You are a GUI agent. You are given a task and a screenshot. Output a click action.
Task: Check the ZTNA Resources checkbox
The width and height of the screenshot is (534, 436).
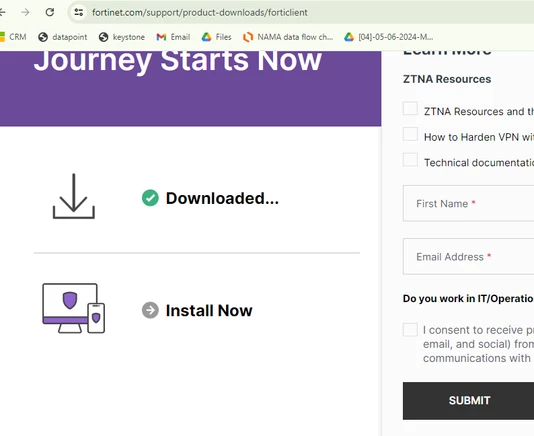coord(410,108)
